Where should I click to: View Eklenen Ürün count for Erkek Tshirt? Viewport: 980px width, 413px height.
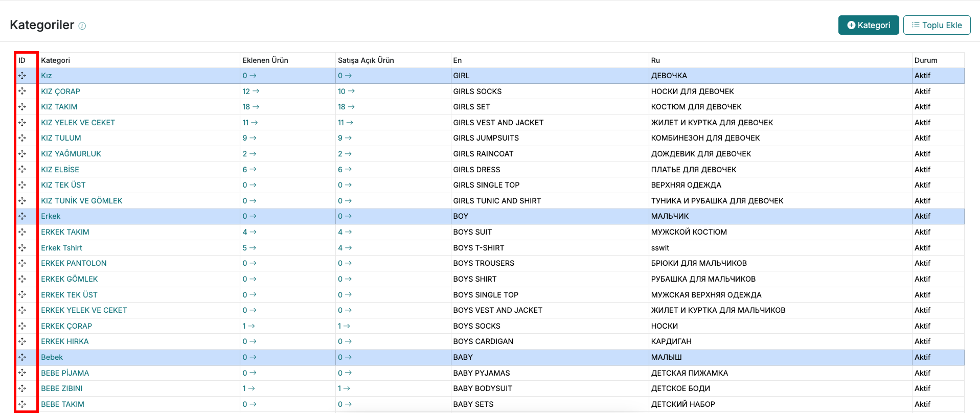coord(249,248)
